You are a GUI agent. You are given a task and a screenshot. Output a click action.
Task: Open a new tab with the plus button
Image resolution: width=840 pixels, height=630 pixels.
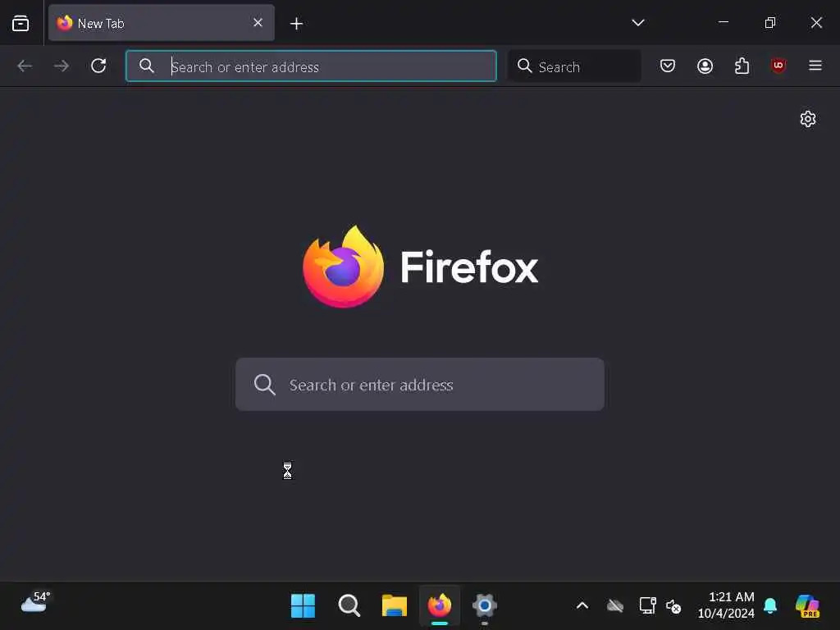click(296, 24)
